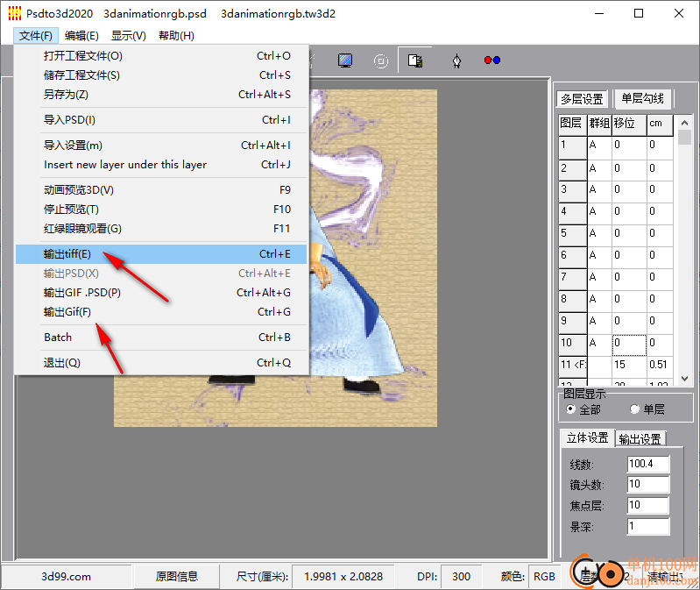Click the 3d99.com link button
Viewport: 700px width, 590px height.
point(67,576)
